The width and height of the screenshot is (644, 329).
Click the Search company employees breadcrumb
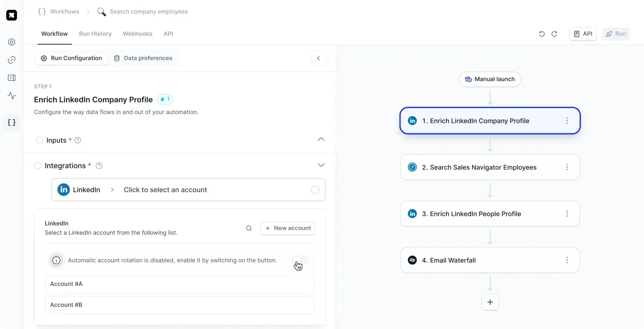[149, 12]
